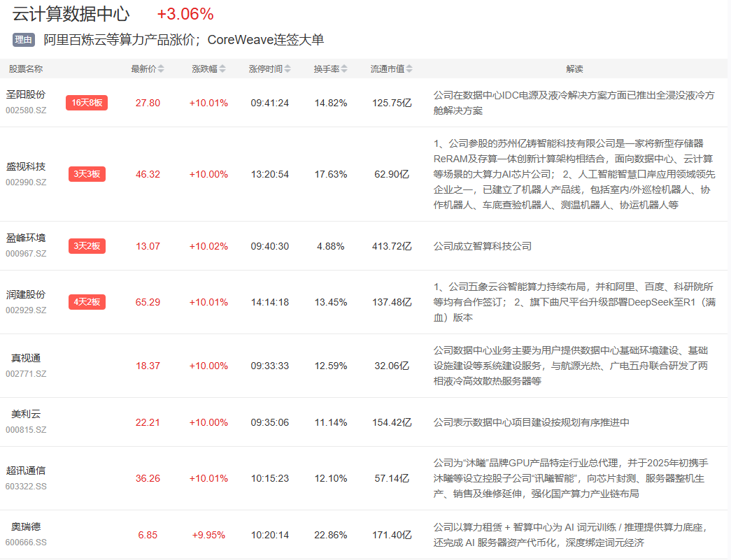731x560 pixels.
Task: Click the 美利云 stock name
Action: point(26,415)
